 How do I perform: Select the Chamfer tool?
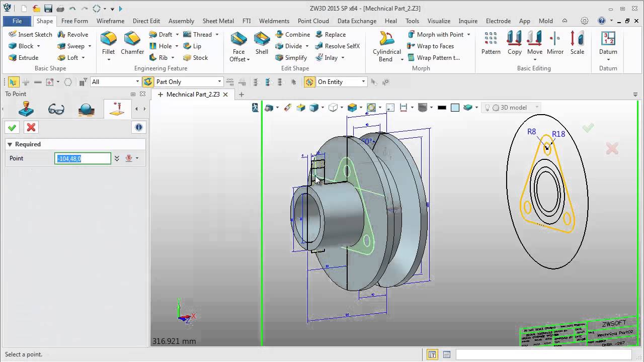coord(132,43)
